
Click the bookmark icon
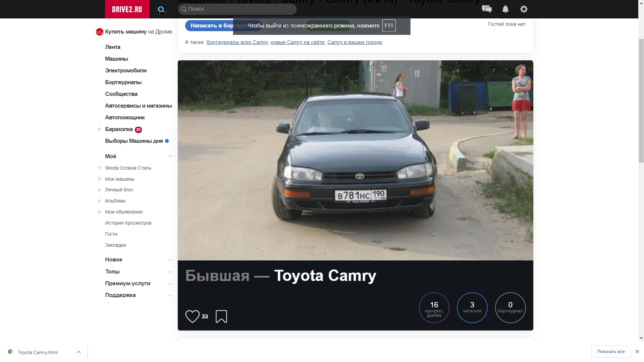pos(221,316)
